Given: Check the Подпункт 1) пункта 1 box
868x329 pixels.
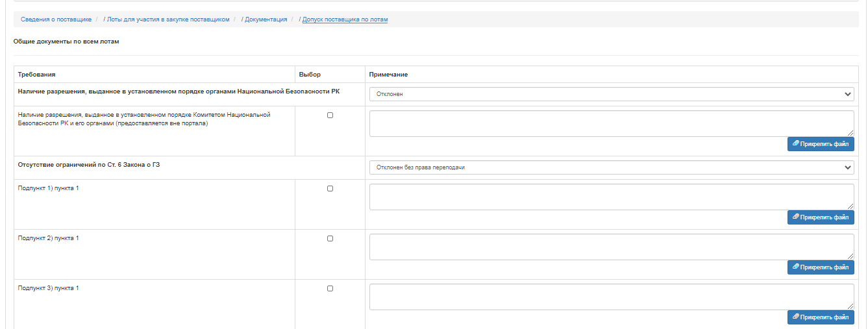Looking at the screenshot, I should [x=330, y=188].
